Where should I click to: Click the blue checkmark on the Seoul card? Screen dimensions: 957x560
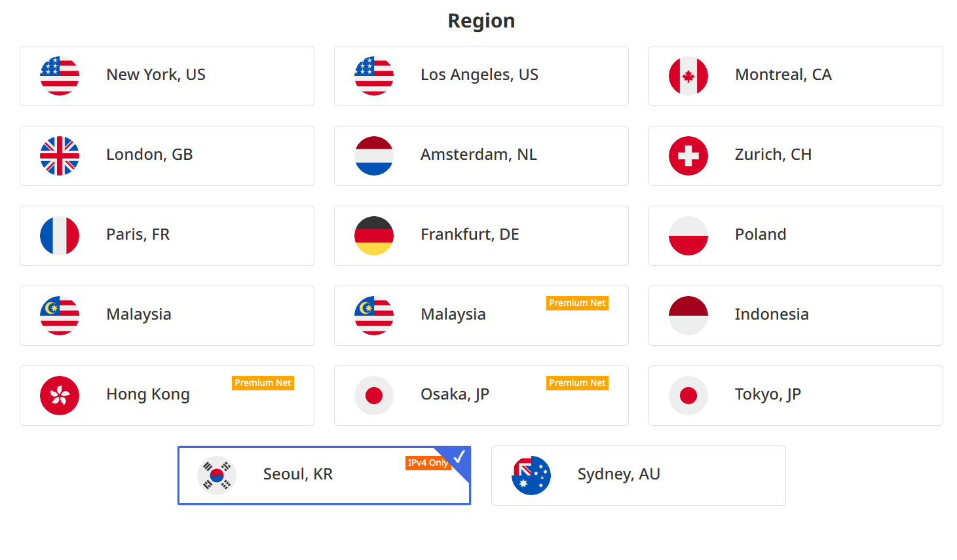(459, 457)
